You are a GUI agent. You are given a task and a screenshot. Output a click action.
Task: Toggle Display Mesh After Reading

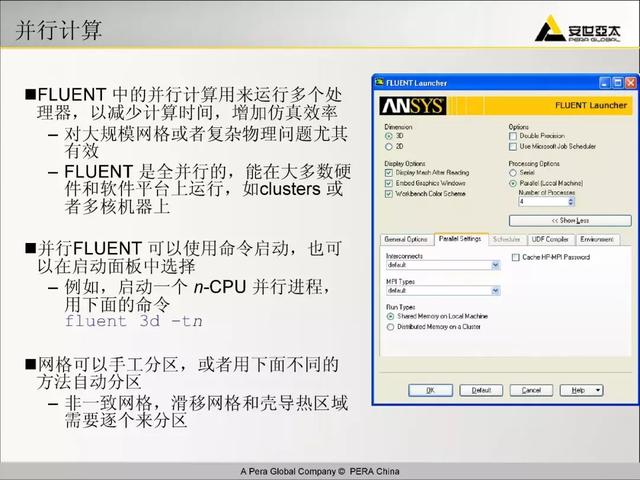(389, 173)
